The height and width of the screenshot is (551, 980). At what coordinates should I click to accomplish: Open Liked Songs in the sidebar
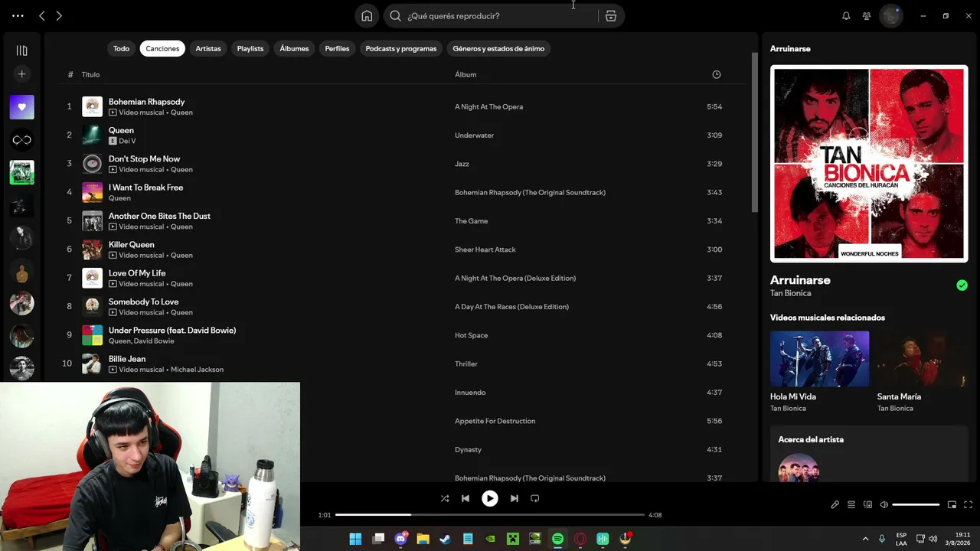21,107
